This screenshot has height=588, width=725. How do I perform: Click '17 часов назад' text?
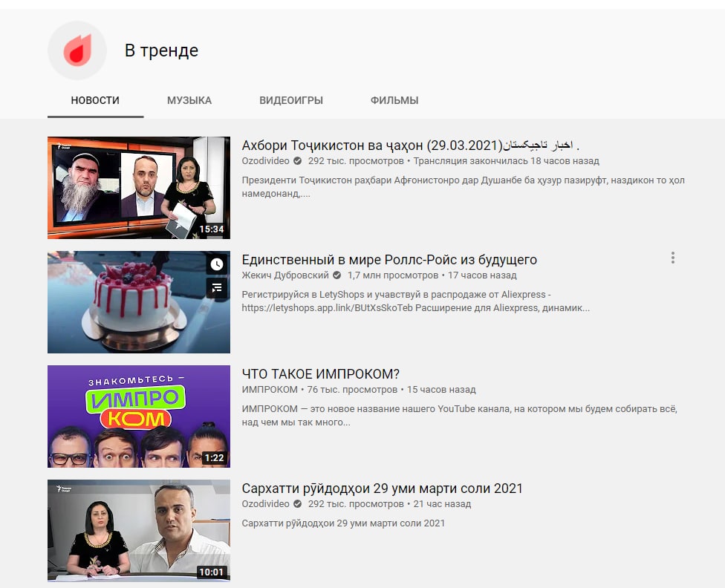(482, 275)
